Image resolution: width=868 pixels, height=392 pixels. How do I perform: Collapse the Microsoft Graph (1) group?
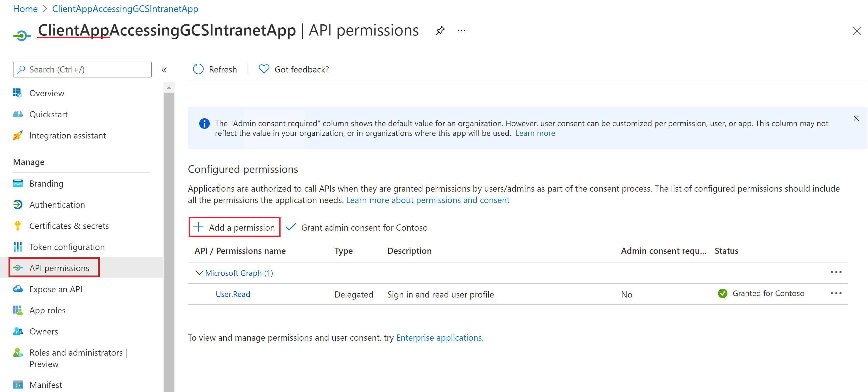200,273
